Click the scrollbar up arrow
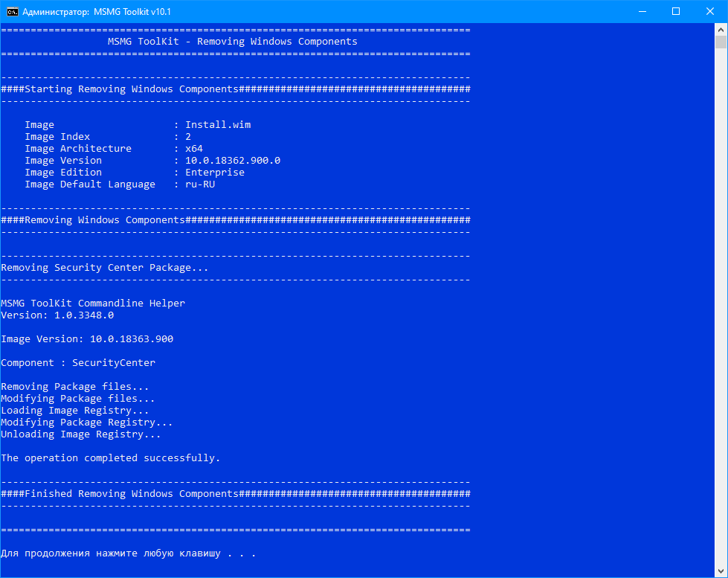This screenshot has width=728, height=578. pyautogui.click(x=721, y=30)
